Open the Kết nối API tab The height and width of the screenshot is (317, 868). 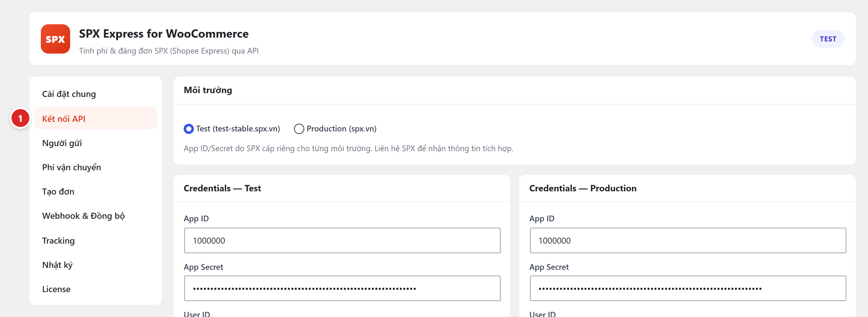click(x=95, y=119)
